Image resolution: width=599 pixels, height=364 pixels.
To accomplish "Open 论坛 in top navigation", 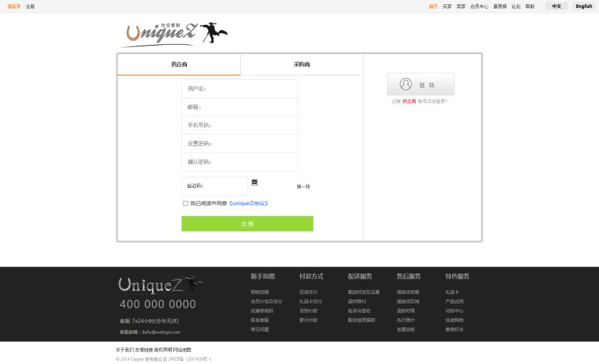I will (516, 6).
